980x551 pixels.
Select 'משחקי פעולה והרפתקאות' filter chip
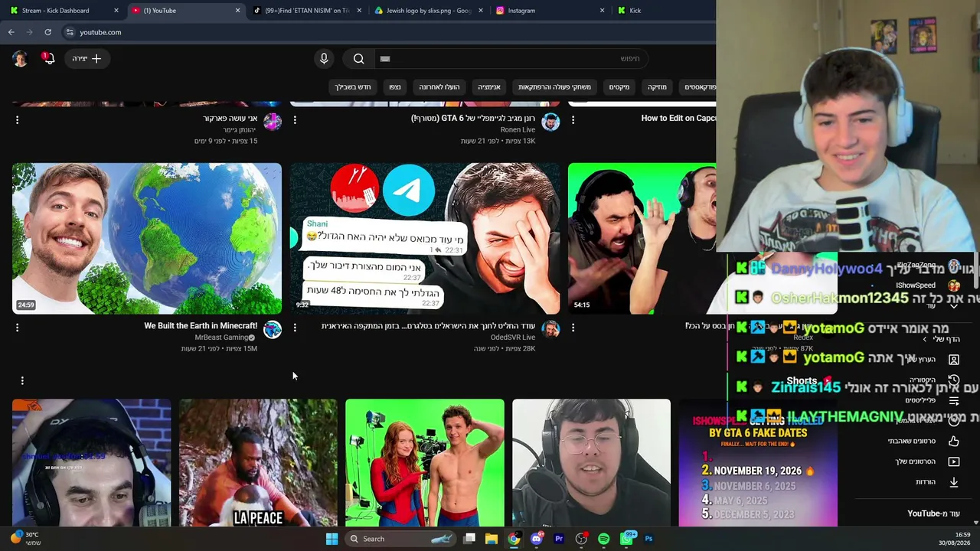[x=555, y=87]
